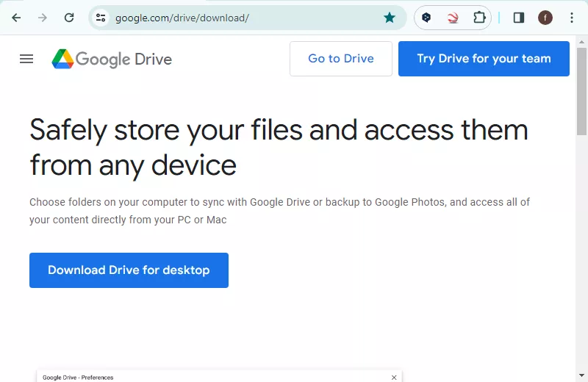Screen dimensions: 588x382
Task: Click the scrollbar up arrow
Action: point(581,42)
